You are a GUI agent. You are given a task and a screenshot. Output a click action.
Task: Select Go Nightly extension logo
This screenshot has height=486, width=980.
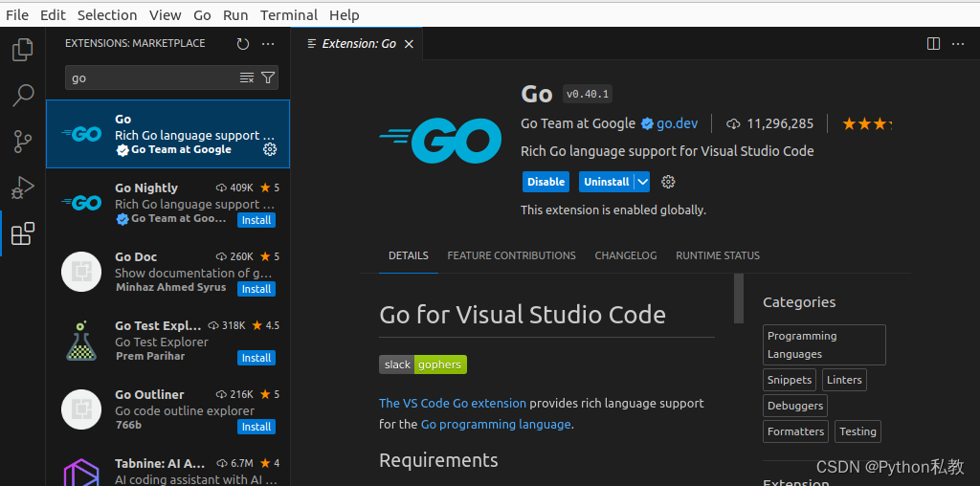pos(82,203)
